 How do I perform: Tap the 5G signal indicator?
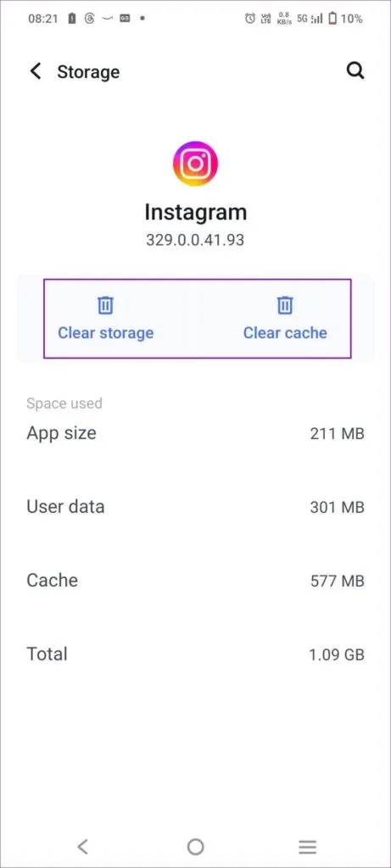[x=303, y=19]
